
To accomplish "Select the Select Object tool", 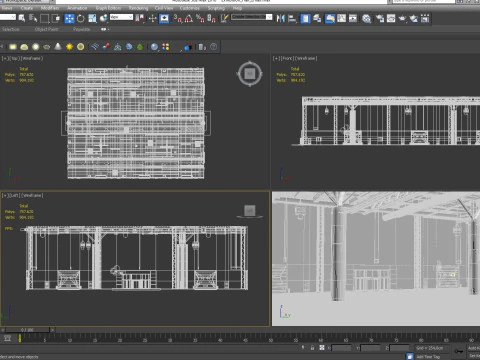I will click(22, 18).
